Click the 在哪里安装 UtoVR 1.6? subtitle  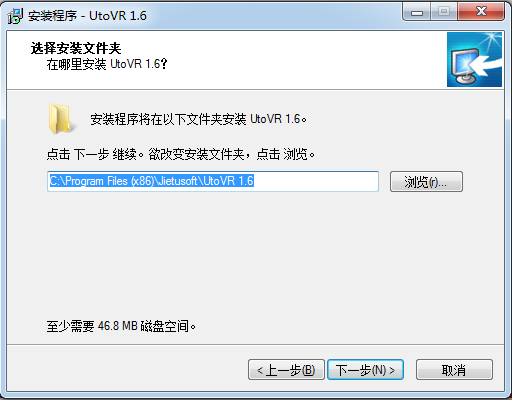pos(107,64)
